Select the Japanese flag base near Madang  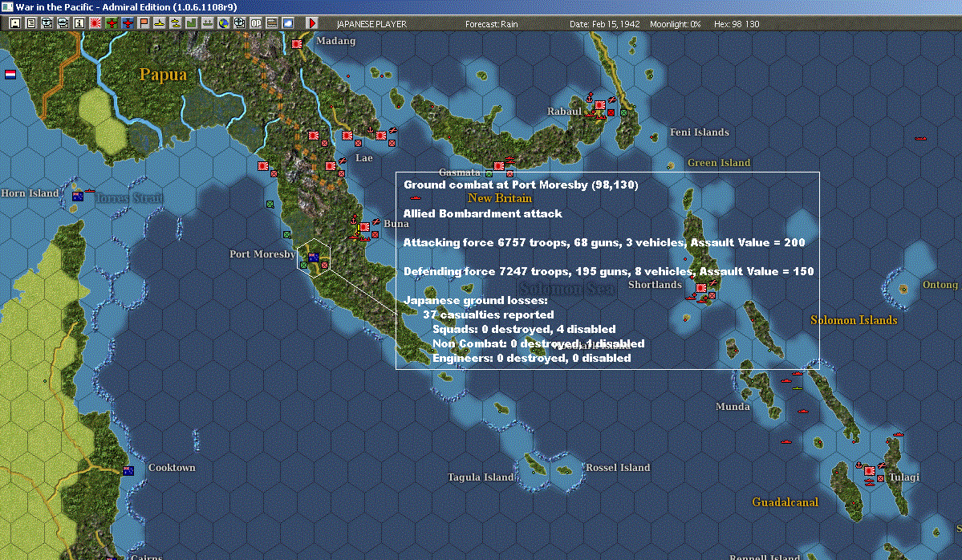click(x=297, y=44)
